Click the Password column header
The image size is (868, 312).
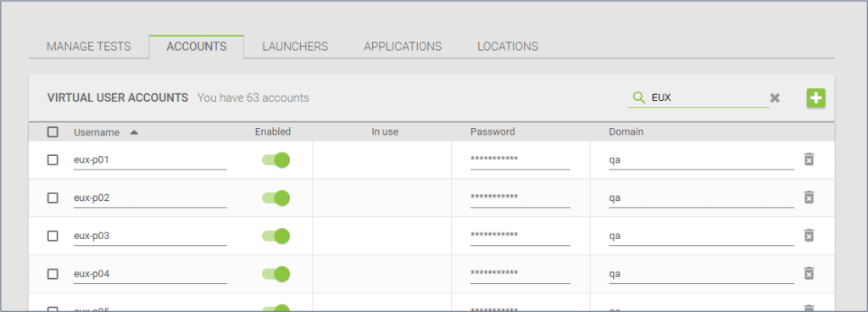(492, 132)
